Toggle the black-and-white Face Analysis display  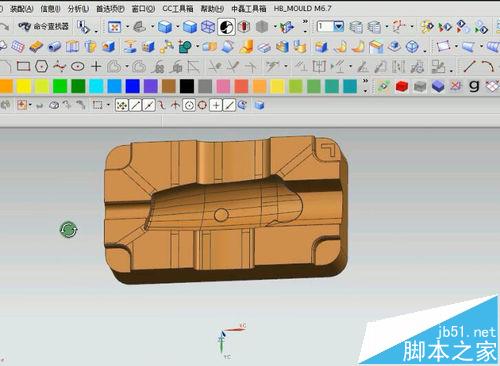coord(227,27)
